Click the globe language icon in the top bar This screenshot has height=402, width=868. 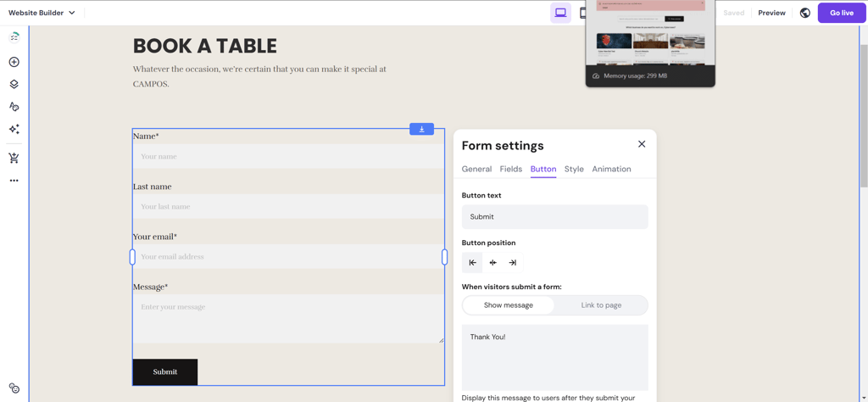tap(805, 13)
